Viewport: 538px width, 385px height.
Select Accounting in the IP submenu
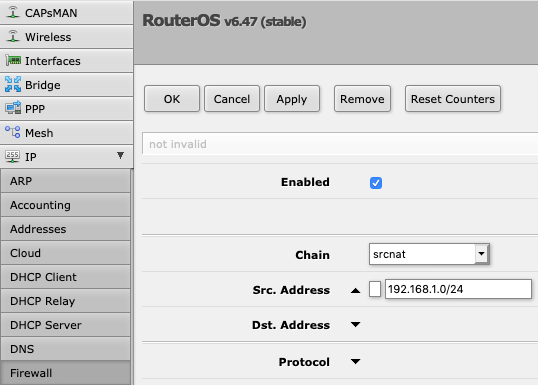pos(66,205)
